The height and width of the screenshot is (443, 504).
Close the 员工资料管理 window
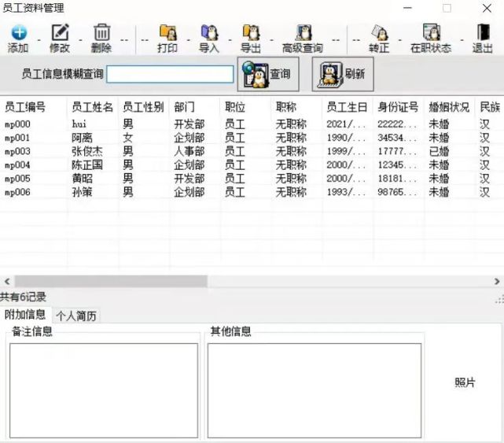tap(487, 8)
